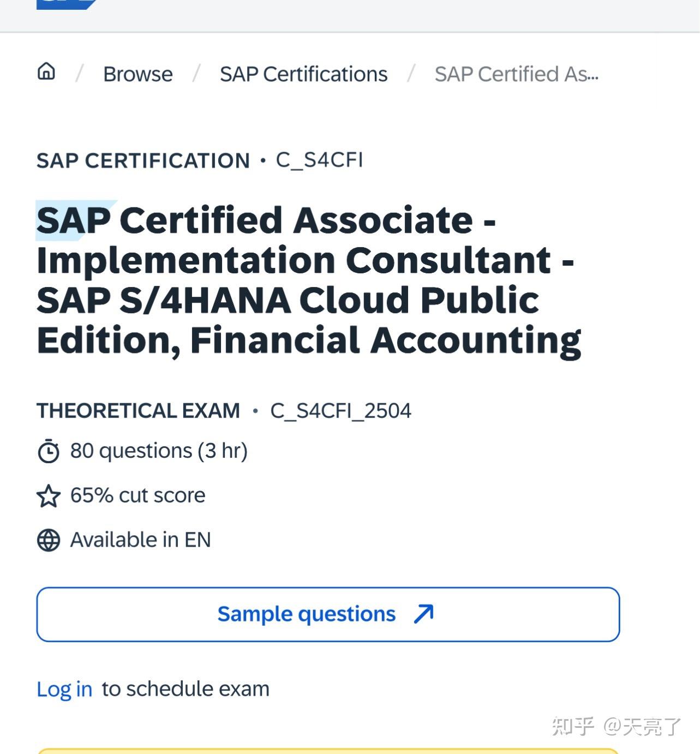Screen dimensions: 700x754
Task: Click the truncated SAP Certified As... breadcrumb
Action: 516,74
